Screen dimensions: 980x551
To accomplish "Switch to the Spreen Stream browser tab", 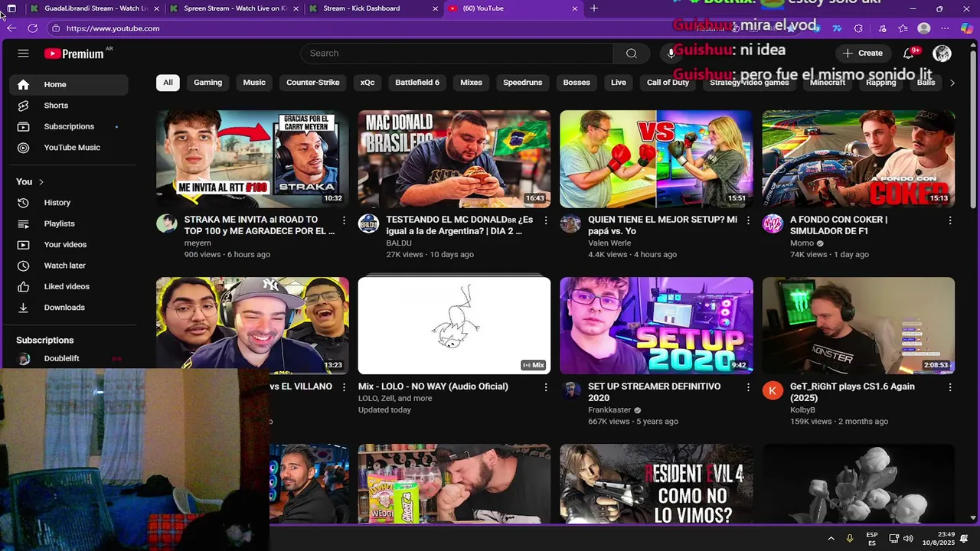I will tap(234, 8).
